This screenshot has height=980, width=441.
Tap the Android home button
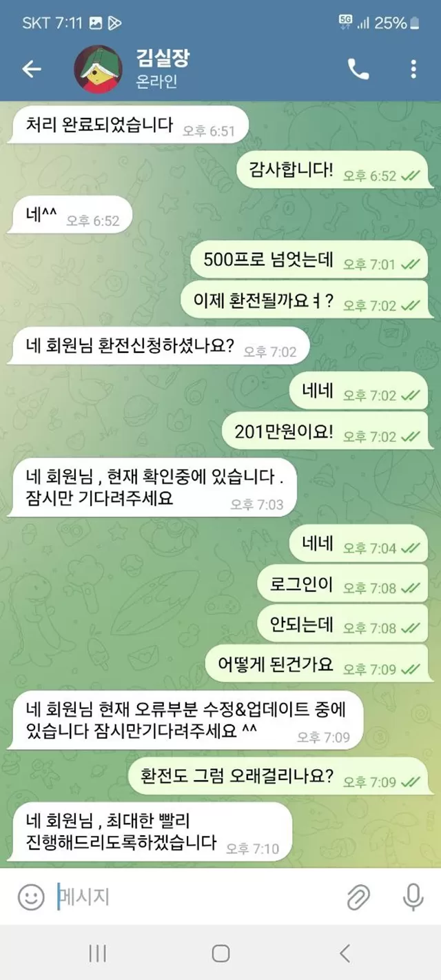(220, 953)
